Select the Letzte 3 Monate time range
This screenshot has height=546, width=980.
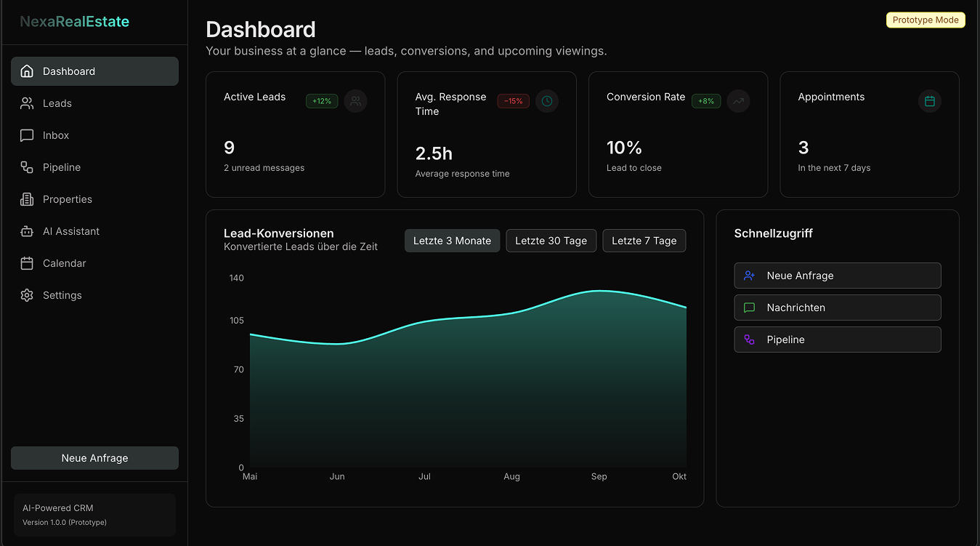(x=452, y=240)
